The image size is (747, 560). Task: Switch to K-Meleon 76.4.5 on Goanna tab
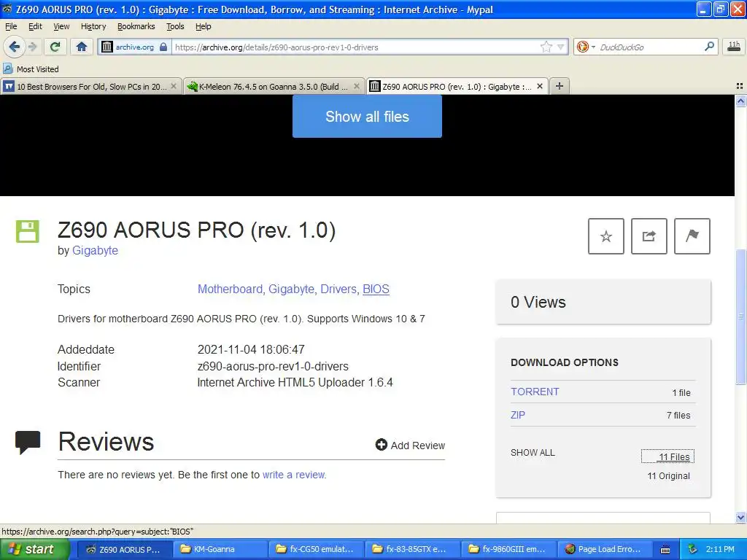(x=274, y=86)
